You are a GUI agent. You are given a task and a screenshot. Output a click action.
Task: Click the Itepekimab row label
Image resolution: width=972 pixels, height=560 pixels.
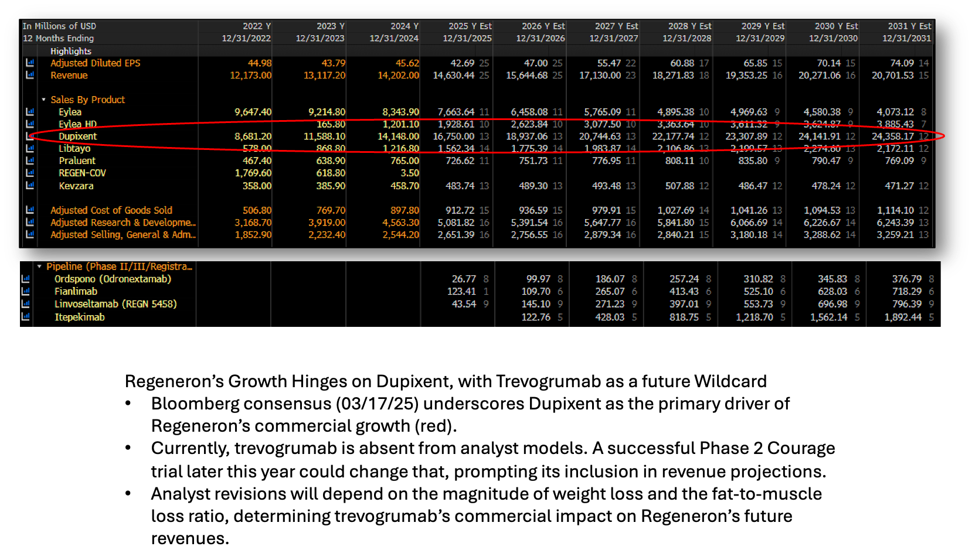80,317
